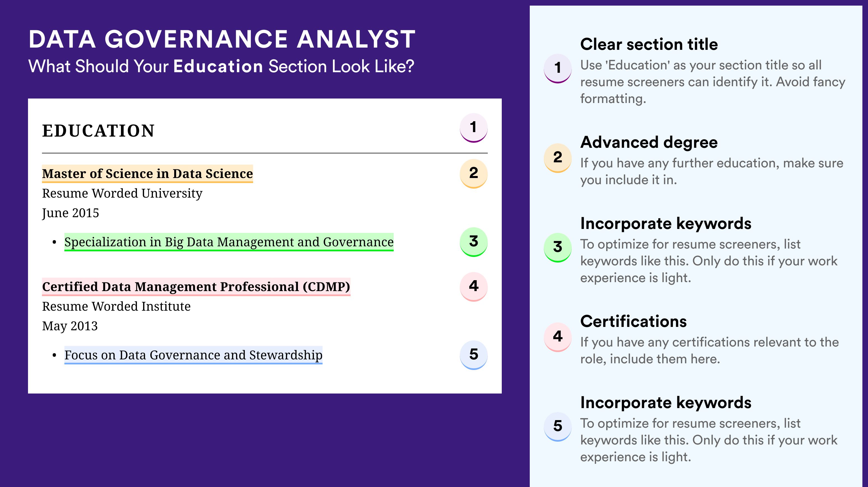Click the Data Governance Analyst title
Image resolution: width=868 pixels, height=487 pixels.
point(222,39)
